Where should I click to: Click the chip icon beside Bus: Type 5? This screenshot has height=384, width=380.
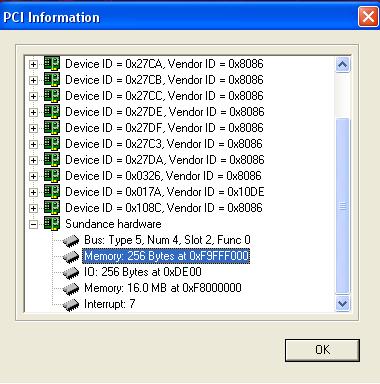point(71,240)
